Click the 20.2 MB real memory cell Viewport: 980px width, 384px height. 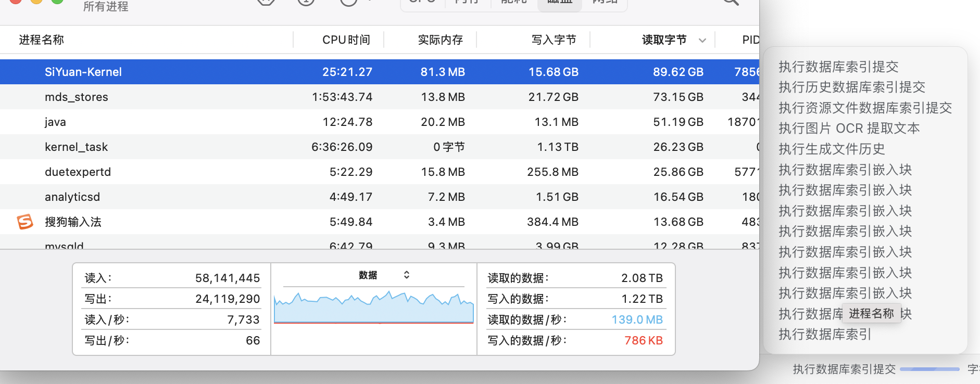point(443,122)
